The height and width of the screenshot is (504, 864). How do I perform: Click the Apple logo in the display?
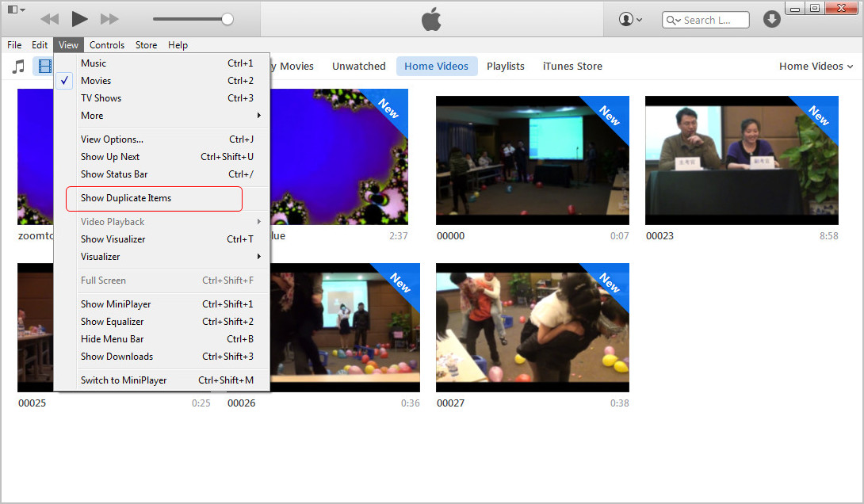click(431, 20)
